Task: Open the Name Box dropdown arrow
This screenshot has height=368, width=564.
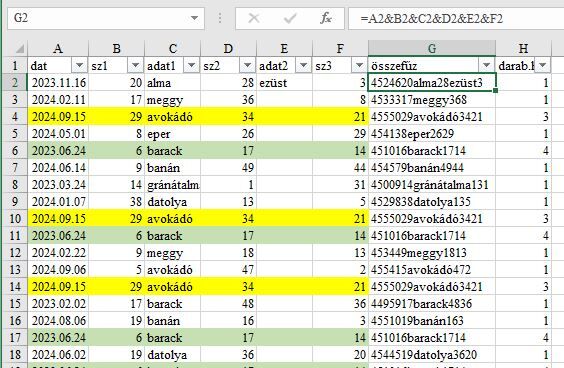Action: pyautogui.click(x=195, y=18)
